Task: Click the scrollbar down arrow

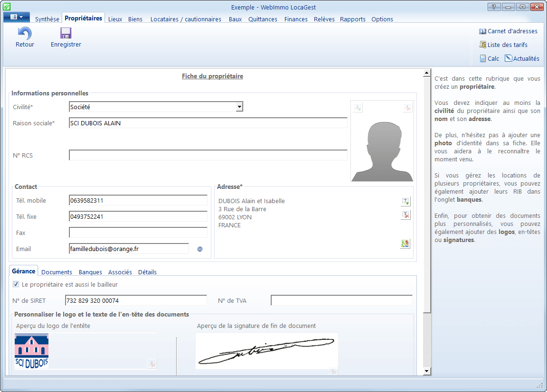Action: (426, 371)
